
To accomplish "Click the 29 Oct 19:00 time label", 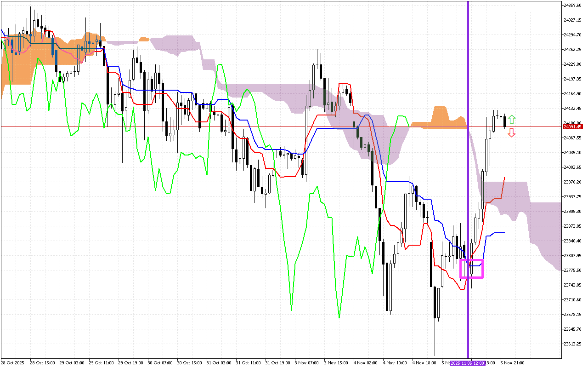I will (x=130, y=362).
